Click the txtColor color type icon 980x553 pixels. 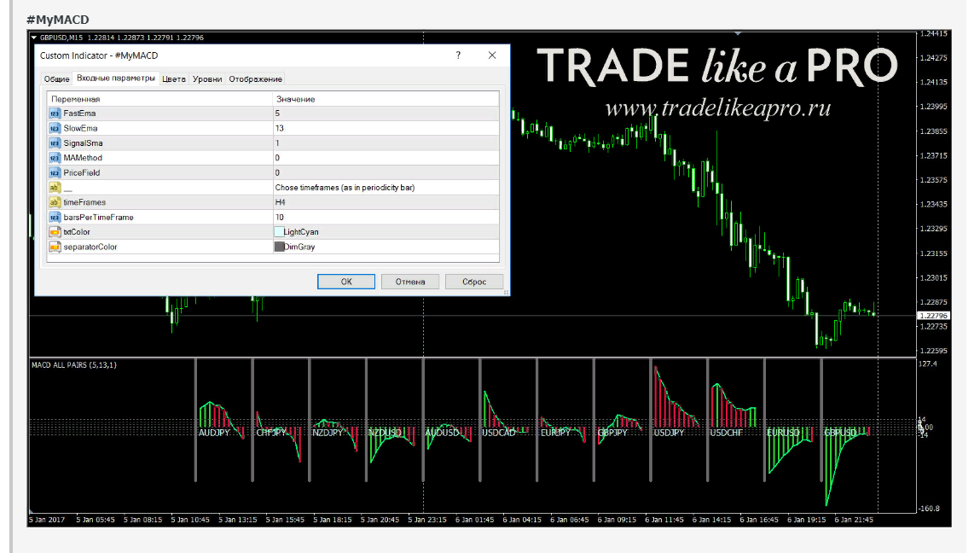tap(55, 232)
